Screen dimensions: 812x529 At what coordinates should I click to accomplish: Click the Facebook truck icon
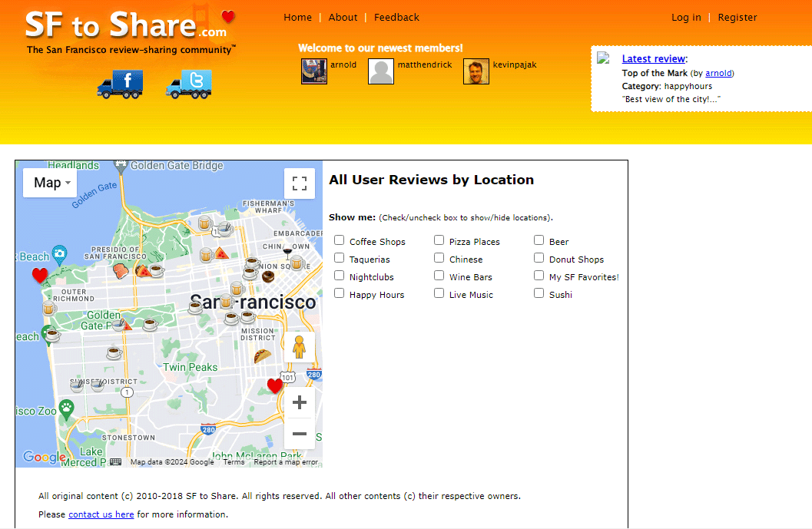pyautogui.click(x=120, y=83)
